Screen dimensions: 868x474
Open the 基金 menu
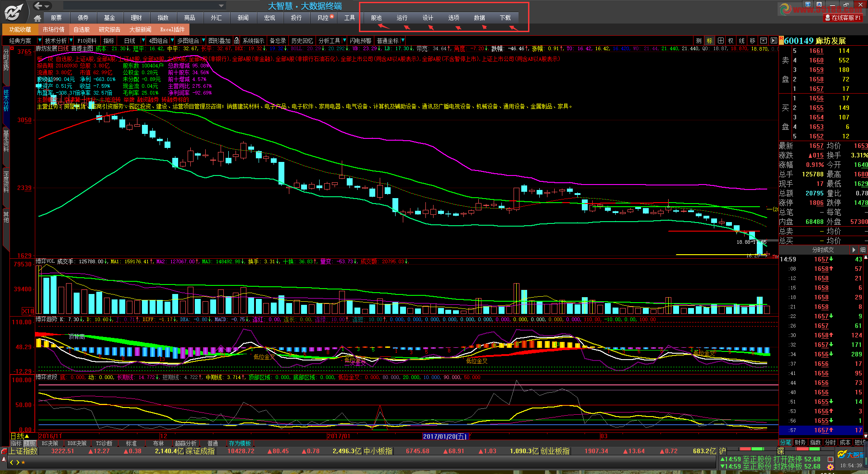[109, 18]
